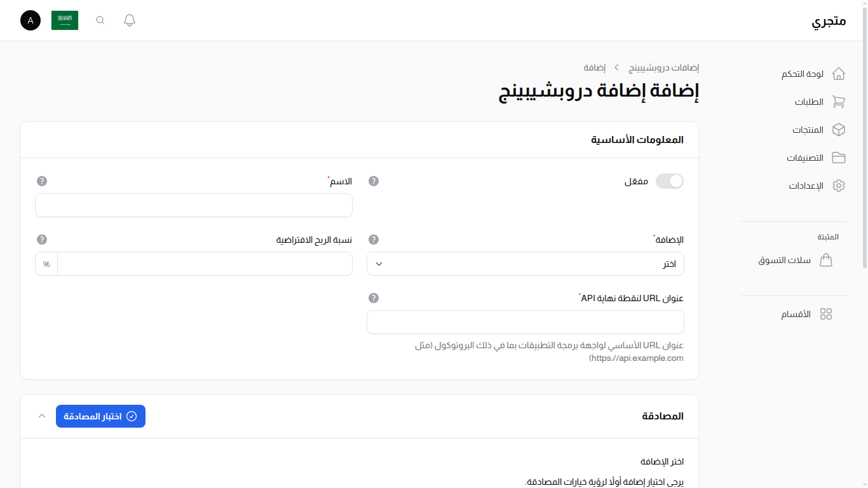Select the الطلبات cart icon in sidebar
This screenshot has height=488, width=868.
pos(839,102)
